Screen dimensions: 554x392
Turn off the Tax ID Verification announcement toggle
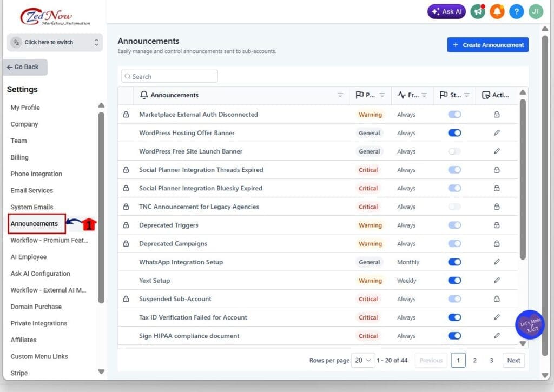454,317
